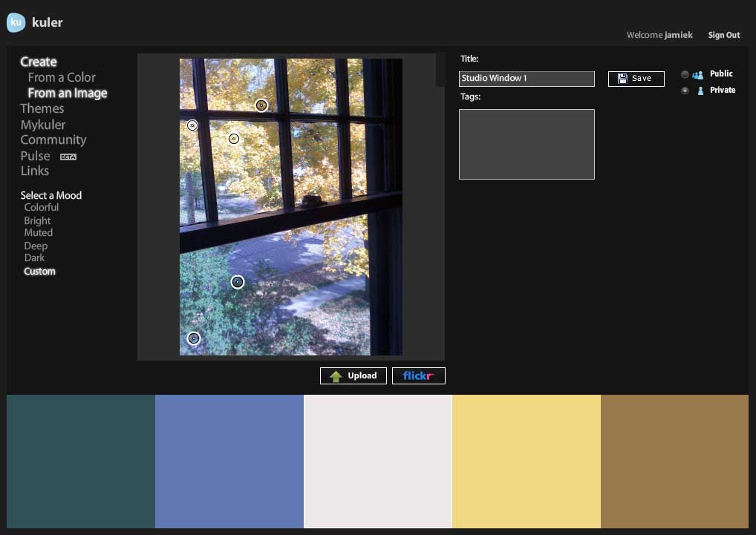Click the flickr button
756x535 pixels.
click(419, 376)
